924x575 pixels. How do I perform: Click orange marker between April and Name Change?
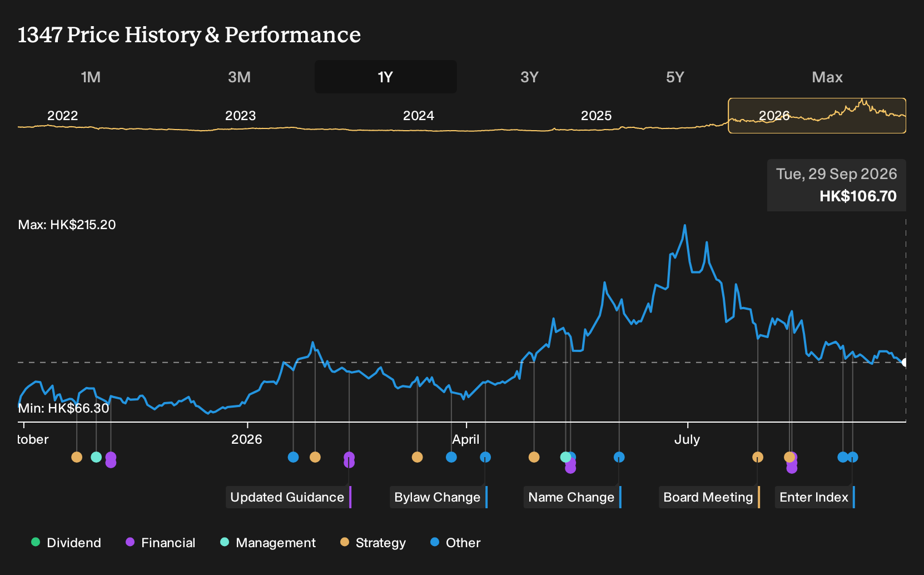(534, 457)
